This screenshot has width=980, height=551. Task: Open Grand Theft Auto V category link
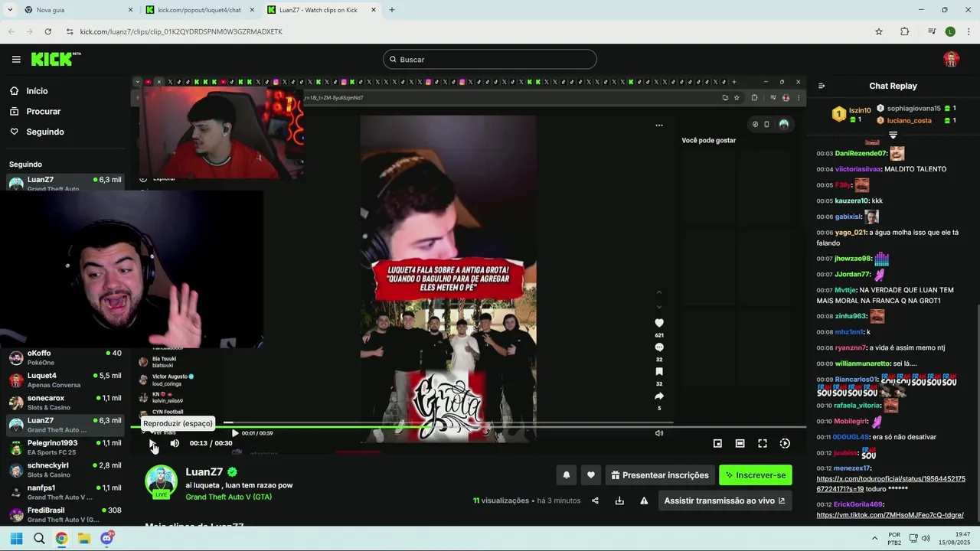coord(228,497)
